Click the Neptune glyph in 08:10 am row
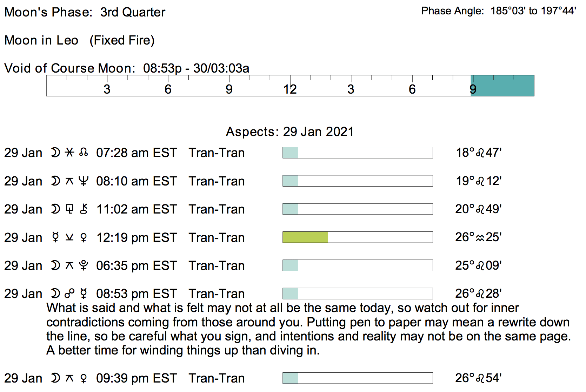The width and height of the screenshot is (586, 392). 84,181
